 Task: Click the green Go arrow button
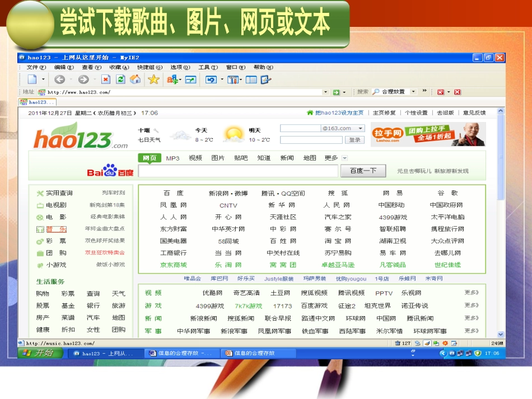tap(336, 92)
